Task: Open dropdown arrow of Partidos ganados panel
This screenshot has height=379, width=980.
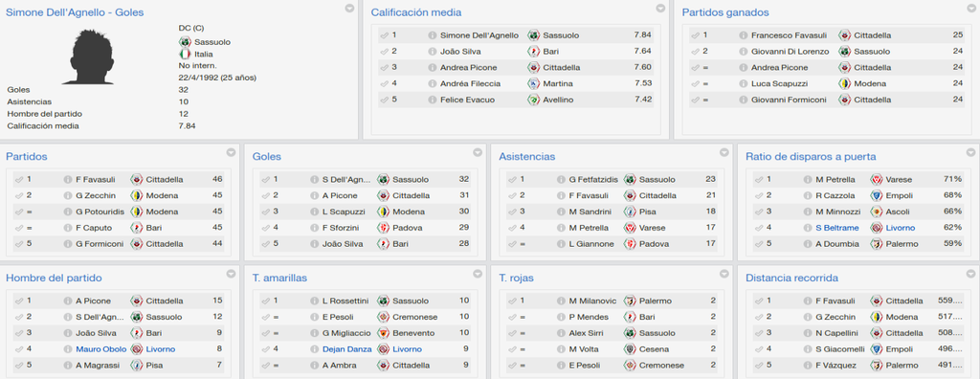Action: coord(972,9)
